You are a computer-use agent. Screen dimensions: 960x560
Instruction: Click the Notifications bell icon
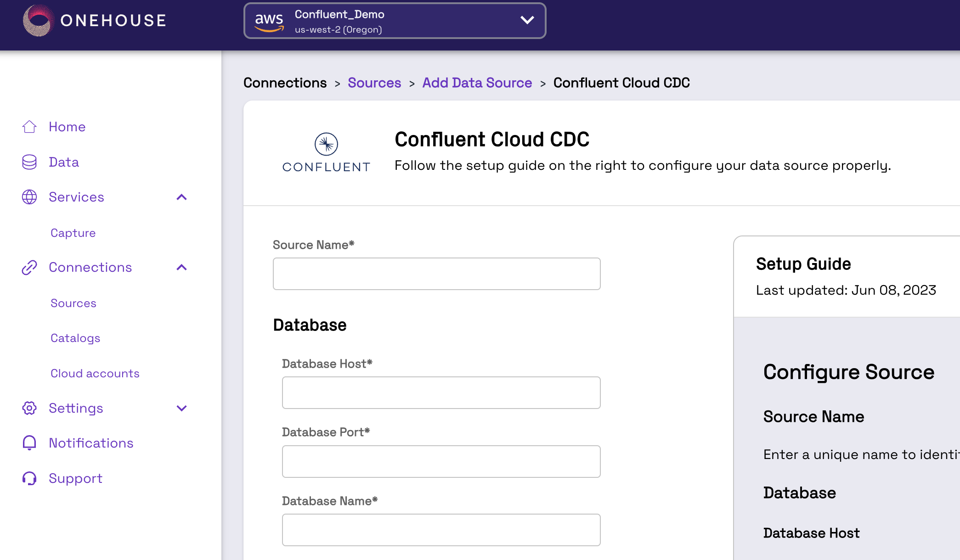click(x=29, y=442)
